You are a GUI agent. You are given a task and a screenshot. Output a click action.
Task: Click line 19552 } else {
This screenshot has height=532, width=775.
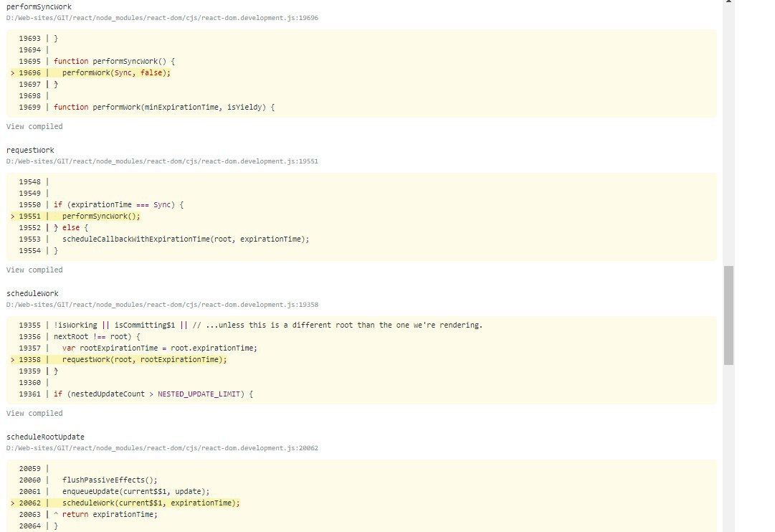tap(71, 228)
